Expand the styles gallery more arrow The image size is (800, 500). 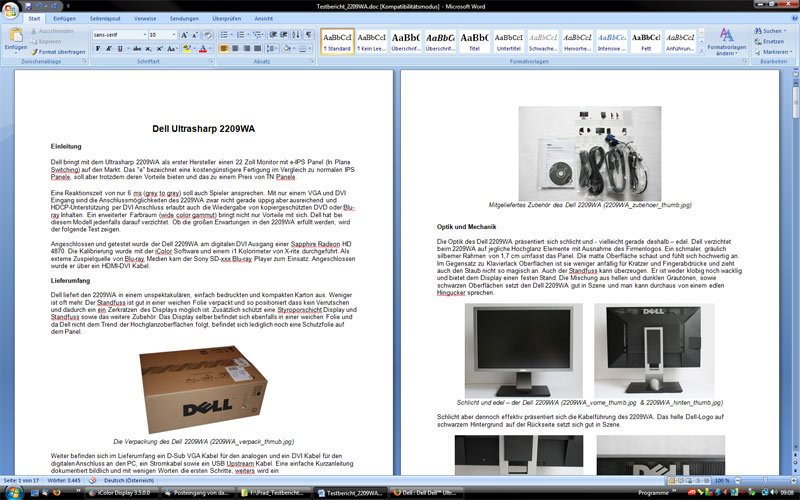coord(702,49)
